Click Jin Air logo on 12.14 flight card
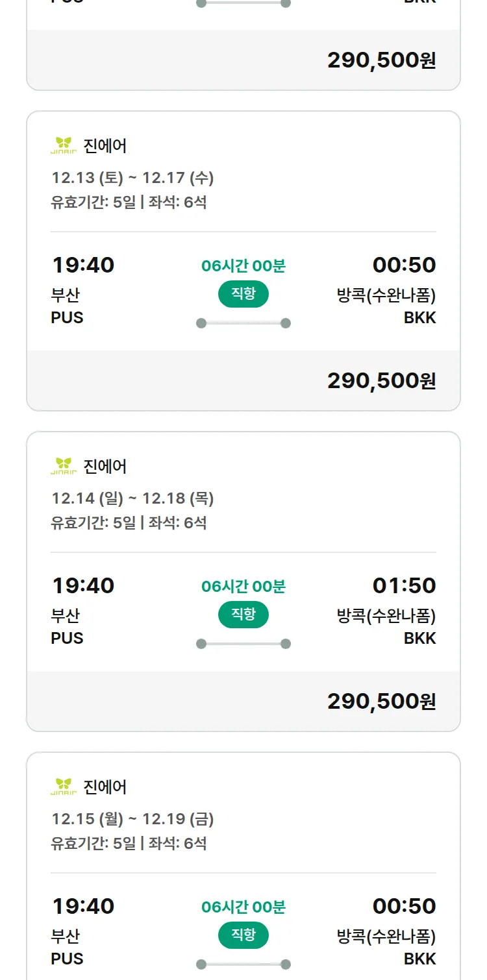Screen dimensions: 487x980 coord(64,466)
